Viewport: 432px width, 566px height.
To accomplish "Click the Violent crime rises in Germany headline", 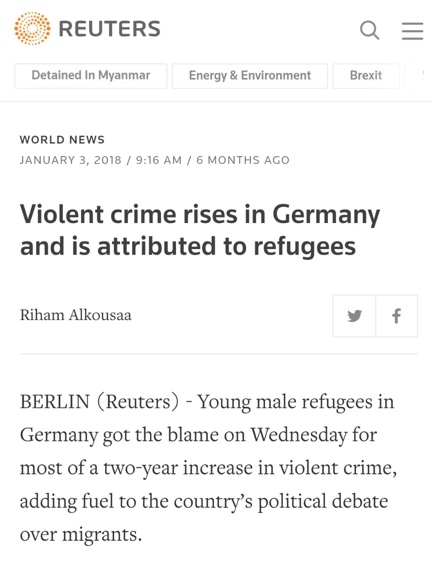I will click(200, 230).
